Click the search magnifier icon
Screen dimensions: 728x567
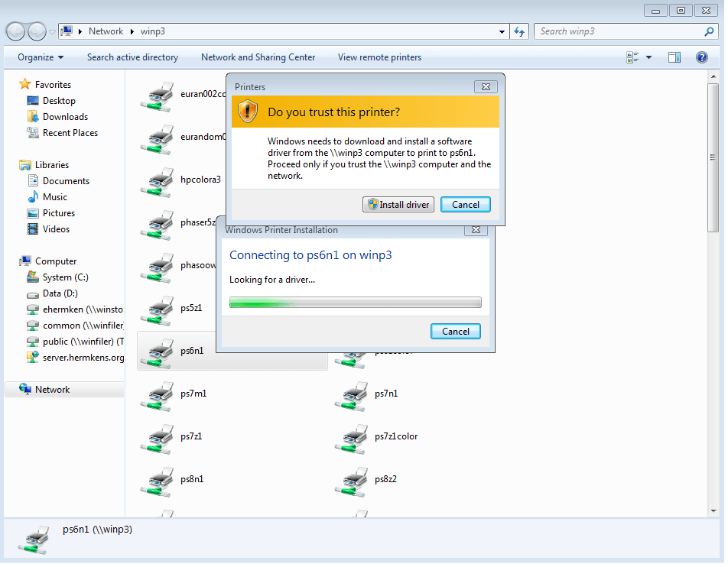708,31
